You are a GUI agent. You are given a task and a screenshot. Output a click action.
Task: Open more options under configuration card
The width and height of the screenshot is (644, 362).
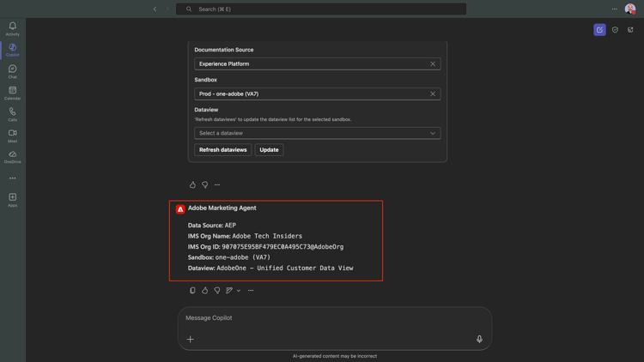(217, 184)
